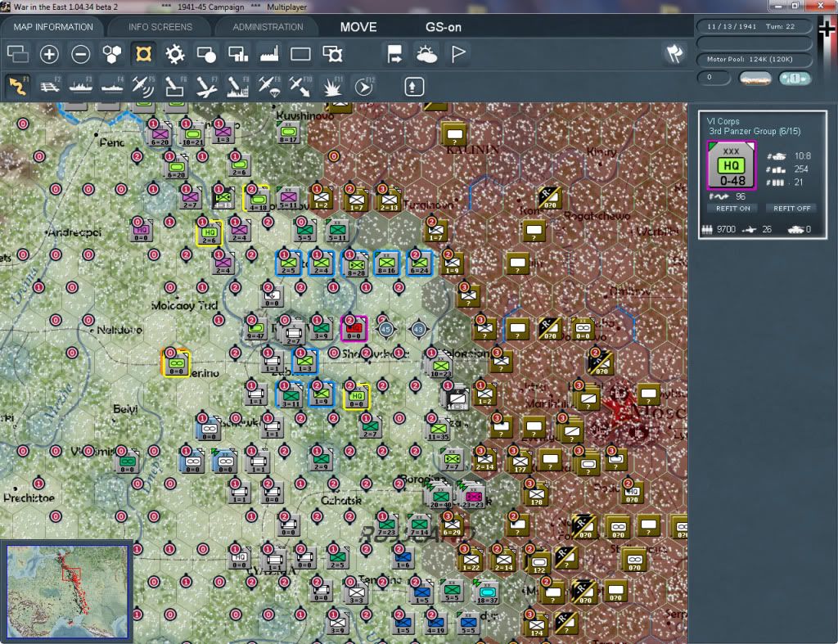Click the circular 45 marker on map
This screenshot has width=838, height=644.
coord(386,329)
